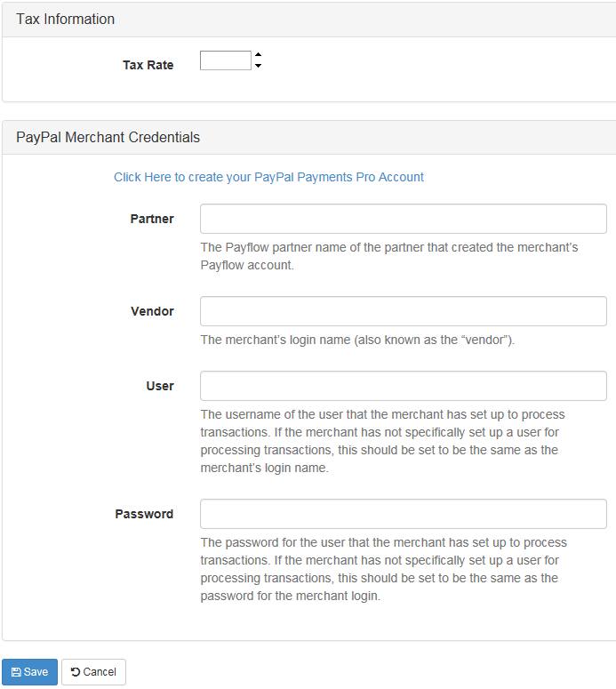Place cursor in the User field

(x=403, y=386)
